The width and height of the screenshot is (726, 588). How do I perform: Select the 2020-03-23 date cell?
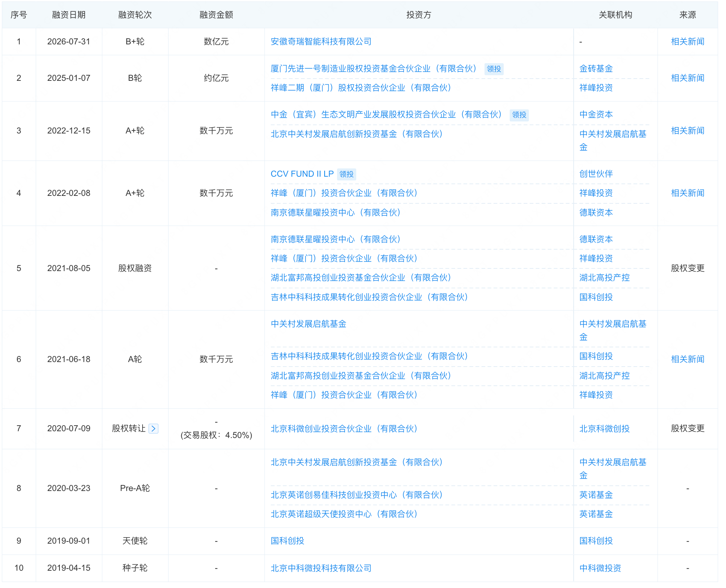[x=69, y=488]
